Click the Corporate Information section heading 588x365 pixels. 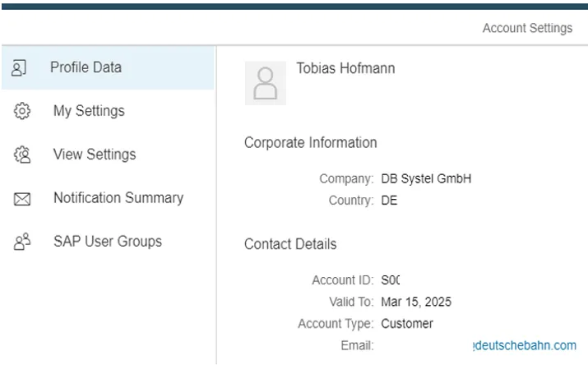point(310,143)
